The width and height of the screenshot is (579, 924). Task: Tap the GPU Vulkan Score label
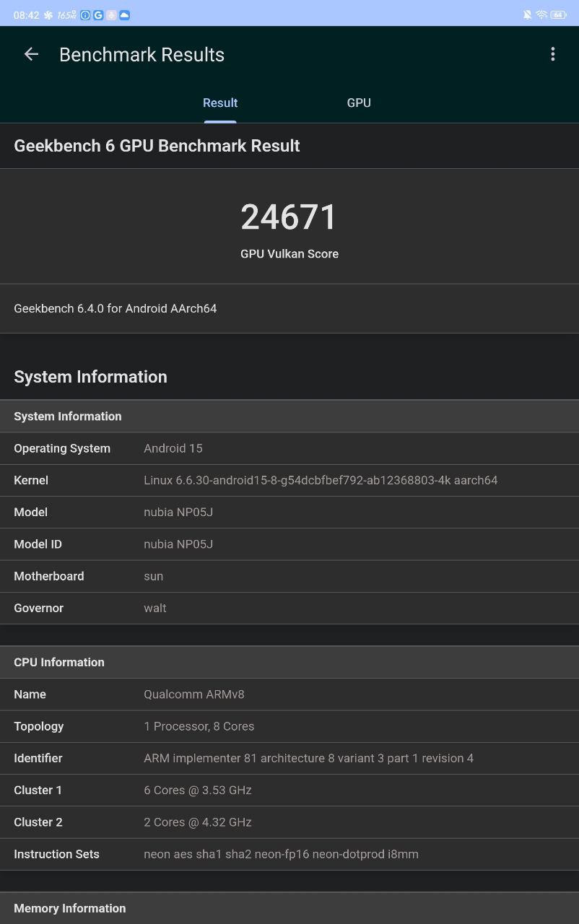pyautogui.click(x=289, y=254)
